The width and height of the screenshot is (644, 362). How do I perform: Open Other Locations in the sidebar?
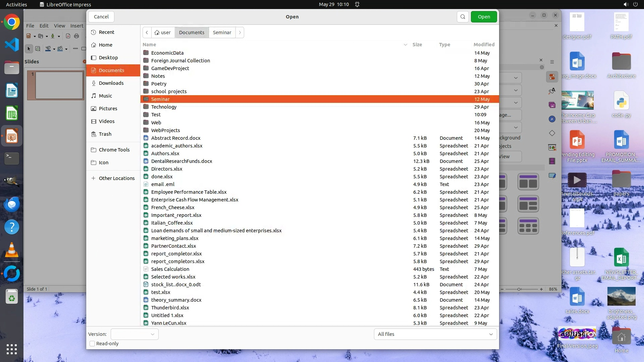pyautogui.click(x=116, y=178)
